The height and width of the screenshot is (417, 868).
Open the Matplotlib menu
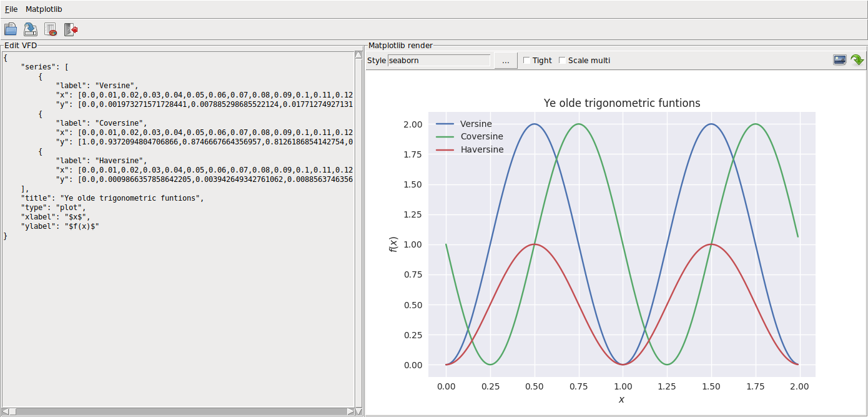(44, 9)
